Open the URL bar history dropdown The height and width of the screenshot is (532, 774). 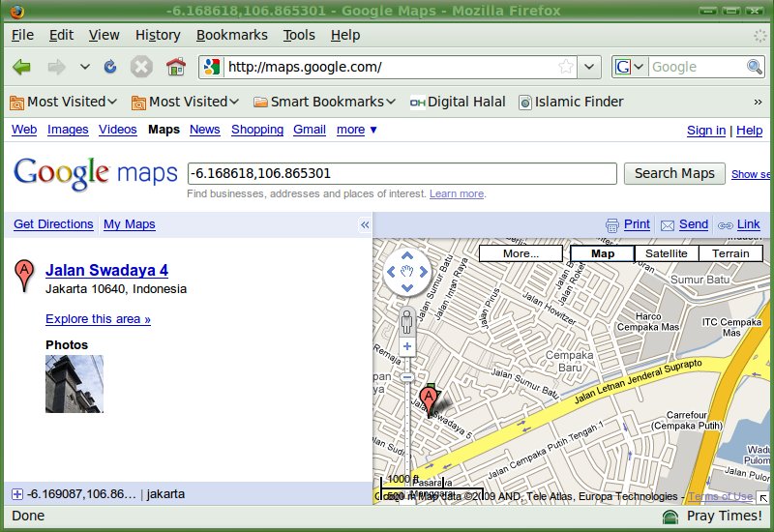[591, 67]
